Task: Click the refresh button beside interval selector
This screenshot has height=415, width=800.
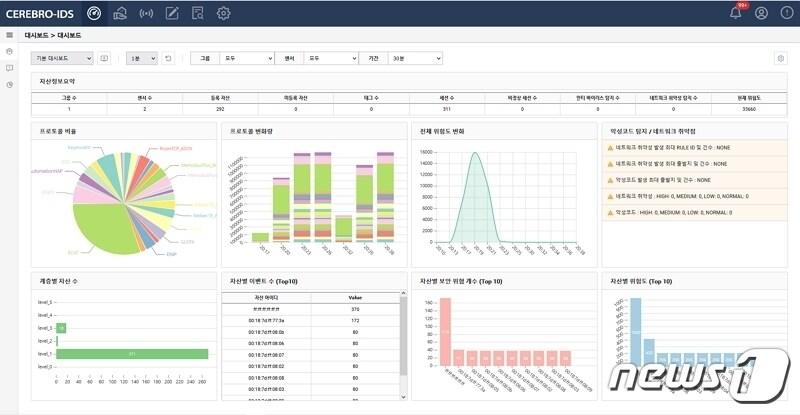Action: tap(169, 59)
